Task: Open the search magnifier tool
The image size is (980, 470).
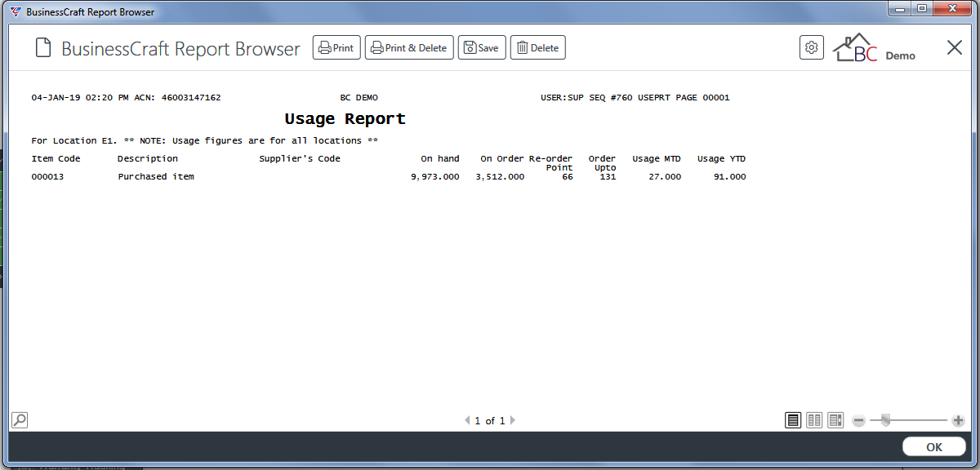Action: [20, 420]
